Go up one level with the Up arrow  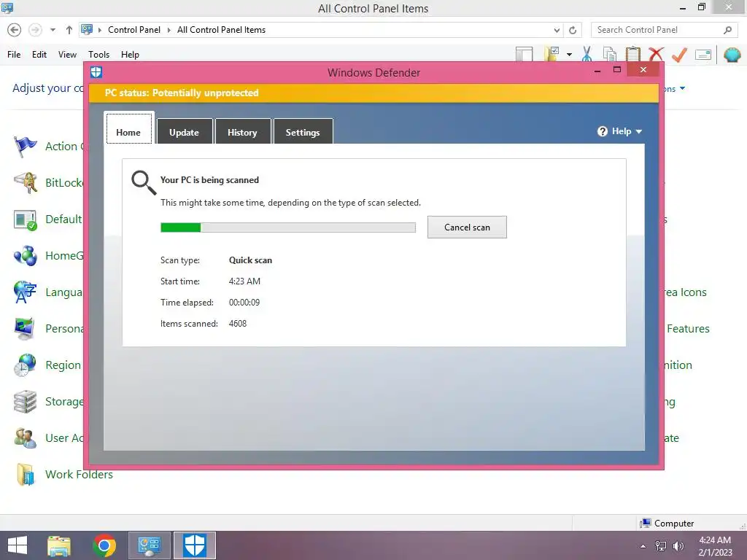[x=69, y=30]
